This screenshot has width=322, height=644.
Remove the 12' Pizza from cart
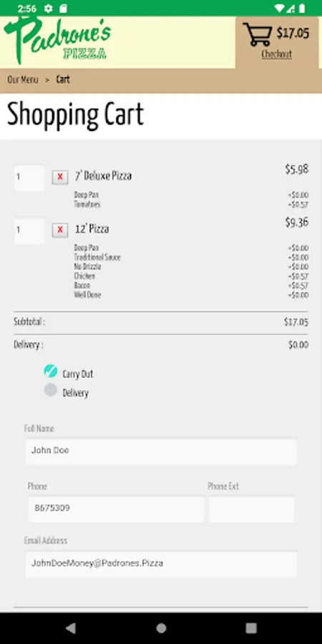60,230
